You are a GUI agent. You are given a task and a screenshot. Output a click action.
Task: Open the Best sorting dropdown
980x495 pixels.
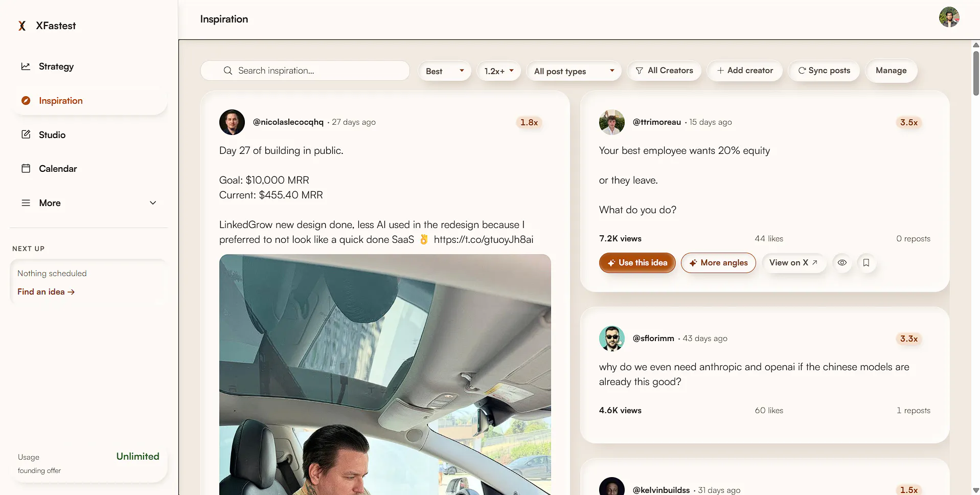pyautogui.click(x=445, y=71)
